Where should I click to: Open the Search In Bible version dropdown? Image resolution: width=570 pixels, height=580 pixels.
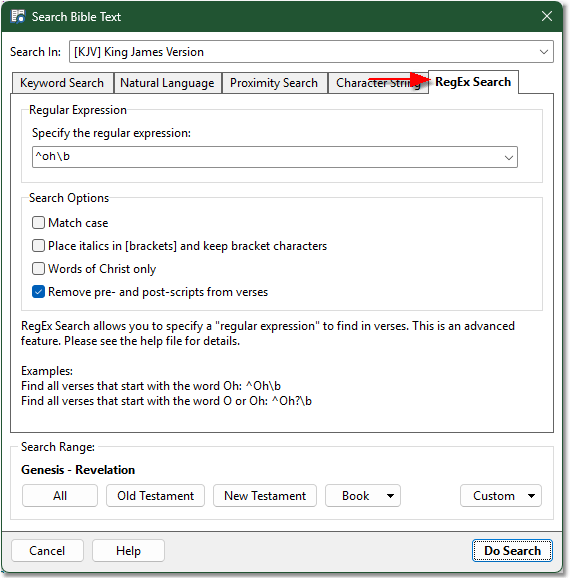pos(311,52)
